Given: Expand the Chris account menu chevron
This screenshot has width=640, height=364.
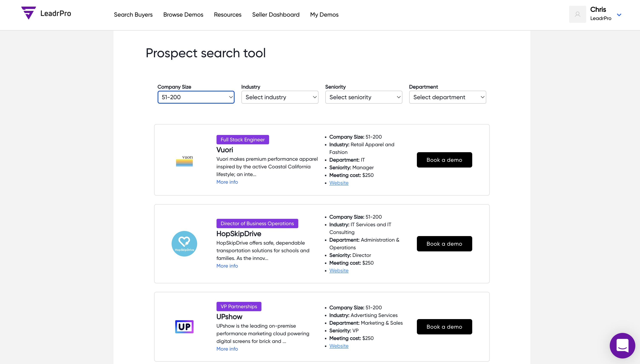Looking at the screenshot, I should [619, 15].
